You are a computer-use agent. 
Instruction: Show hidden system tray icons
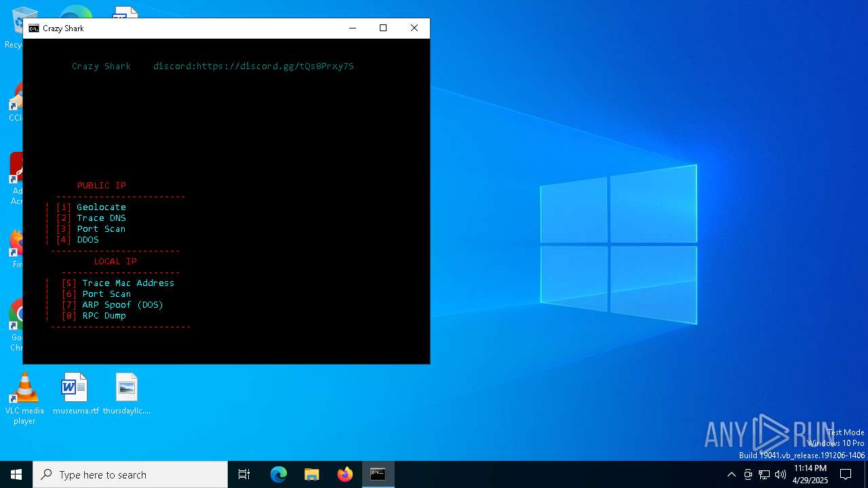point(731,474)
